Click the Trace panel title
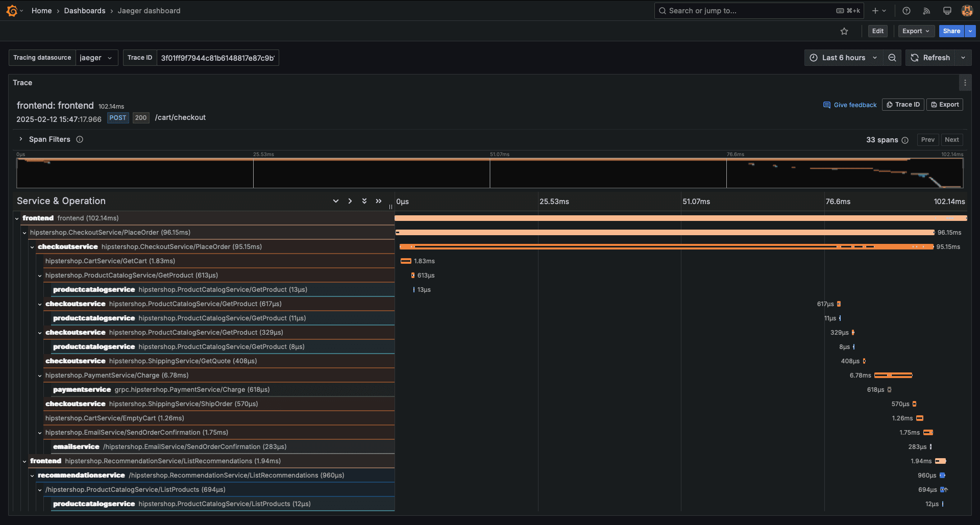This screenshot has width=980, height=525. [x=22, y=83]
